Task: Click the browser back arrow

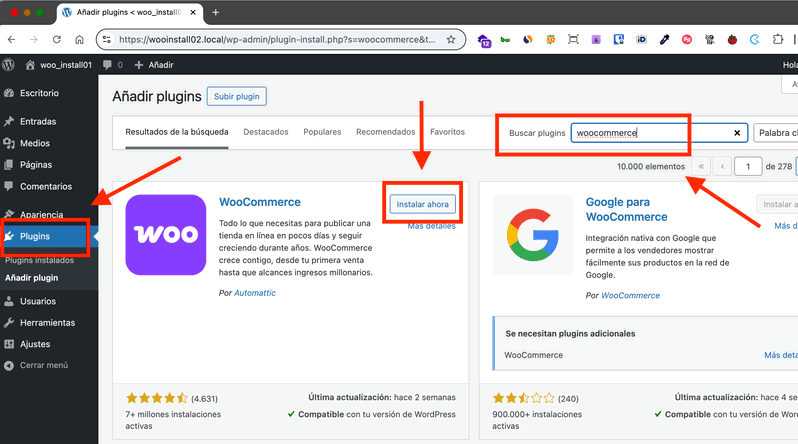Action: (12, 40)
